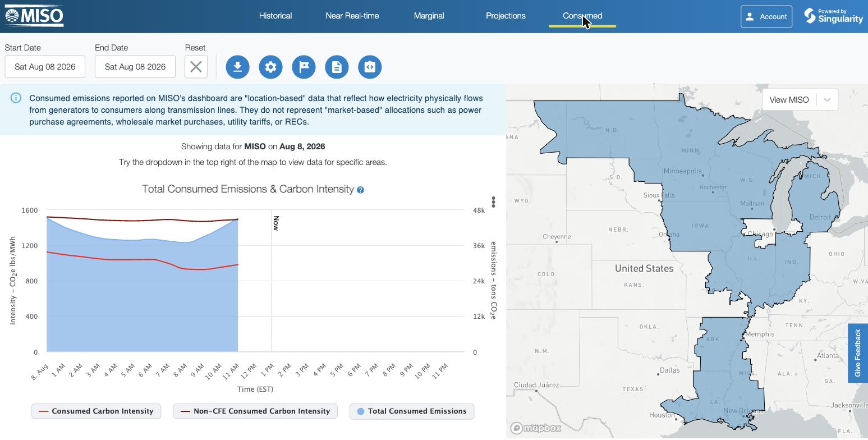This screenshot has width=868, height=440.
Task: Click the Non-CFE dark red legend line swatch
Action: click(185, 411)
